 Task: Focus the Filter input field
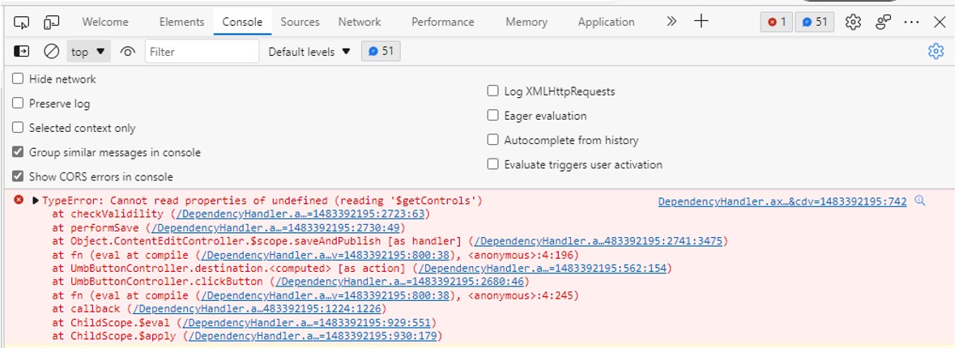(202, 52)
